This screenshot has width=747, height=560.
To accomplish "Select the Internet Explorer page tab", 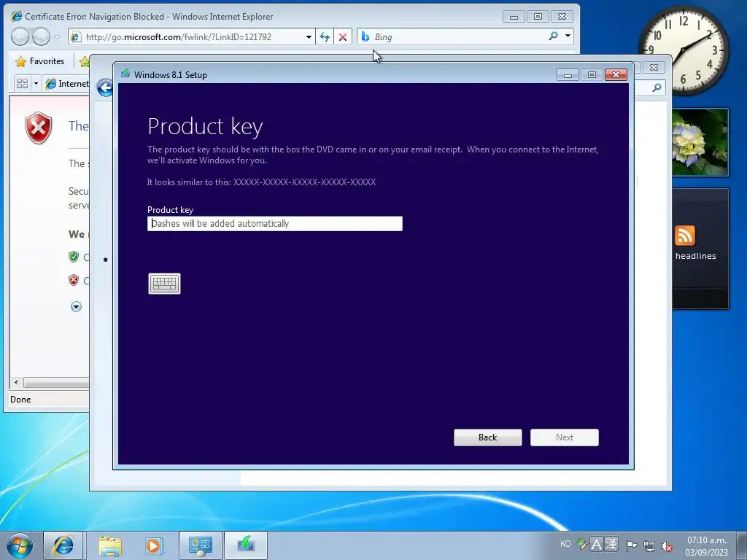I will (66, 84).
